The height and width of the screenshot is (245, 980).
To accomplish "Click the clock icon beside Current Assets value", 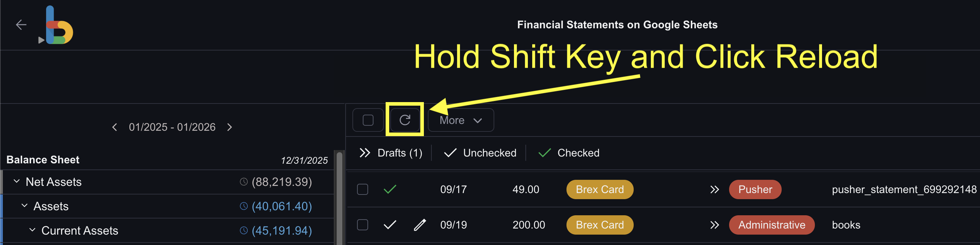I will click(x=243, y=230).
